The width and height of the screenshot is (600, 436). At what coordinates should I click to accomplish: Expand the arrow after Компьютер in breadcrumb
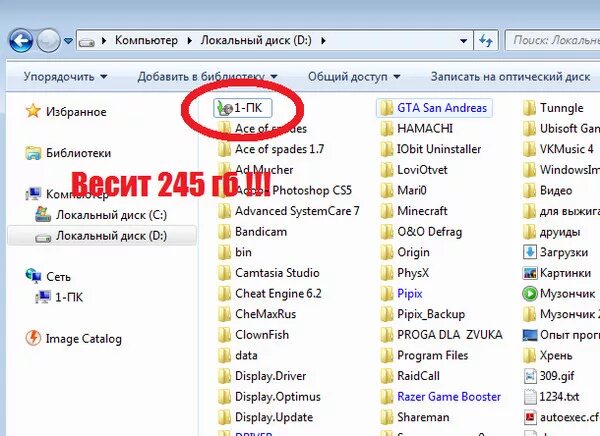pos(190,41)
